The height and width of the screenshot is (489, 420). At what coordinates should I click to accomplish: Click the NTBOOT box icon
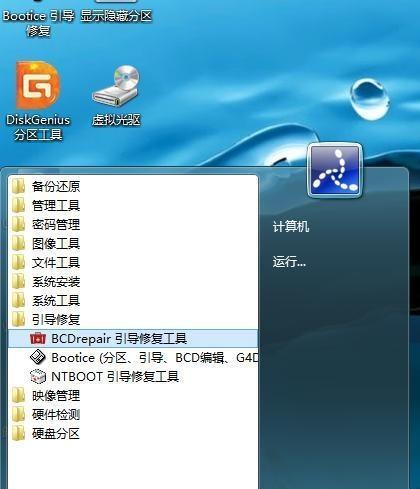tap(38, 377)
